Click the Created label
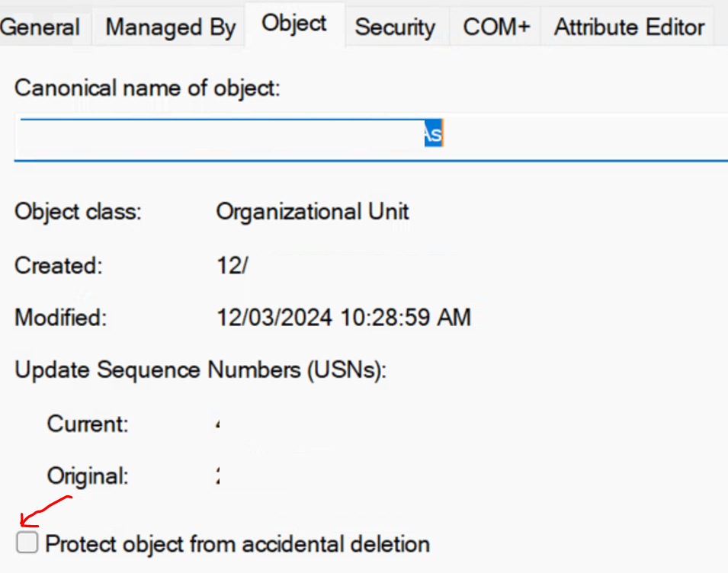 [59, 267]
